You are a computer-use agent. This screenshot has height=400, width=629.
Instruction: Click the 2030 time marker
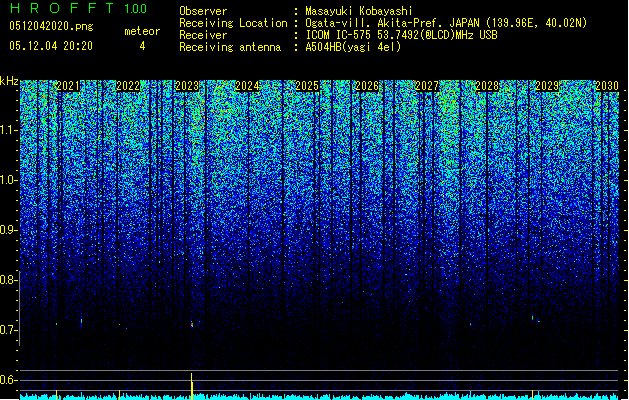(x=607, y=86)
